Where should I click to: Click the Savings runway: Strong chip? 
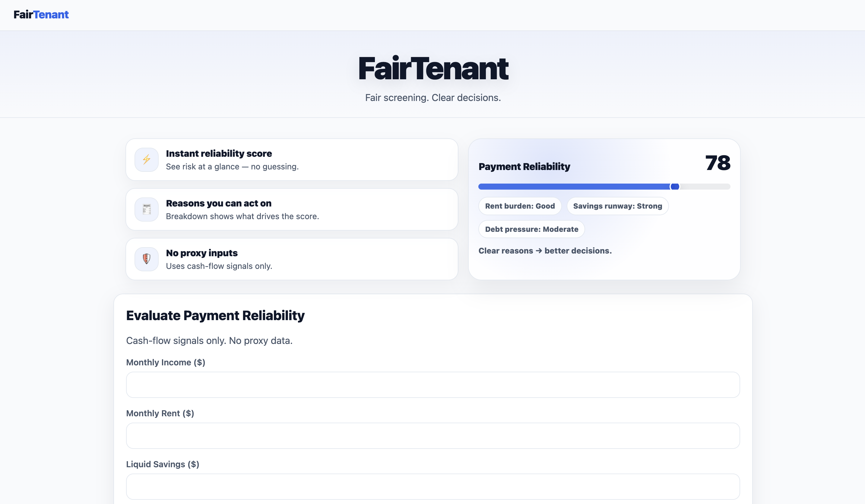pos(617,206)
